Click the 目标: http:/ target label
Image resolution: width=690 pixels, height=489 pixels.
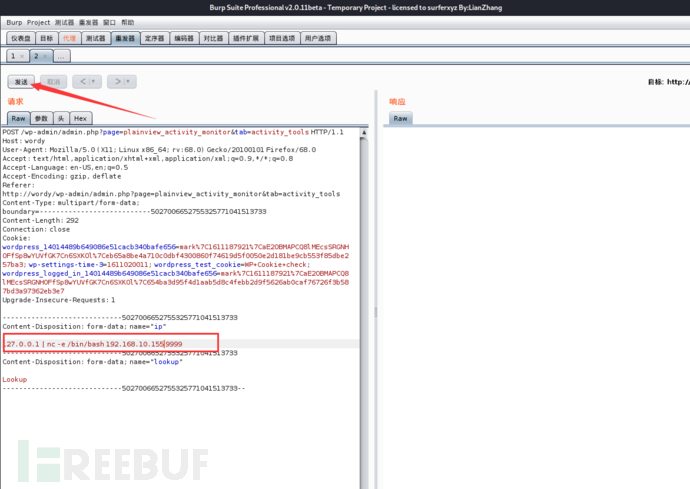(668, 82)
